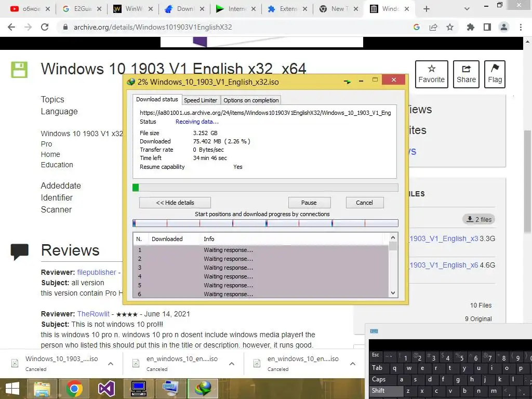Click the share page icon in address bar
Viewport: 532px width, 399px height.
pos(433,27)
